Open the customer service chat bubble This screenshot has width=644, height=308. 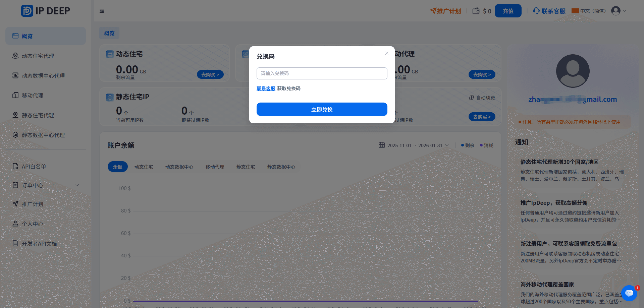point(629,293)
